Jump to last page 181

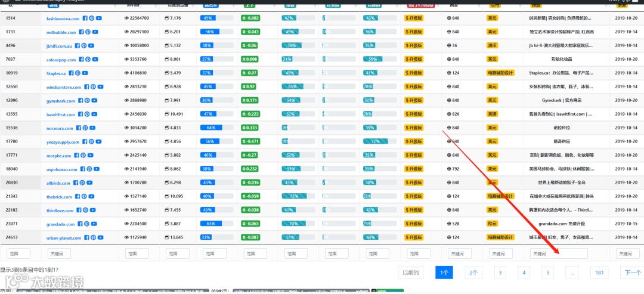[x=599, y=273]
